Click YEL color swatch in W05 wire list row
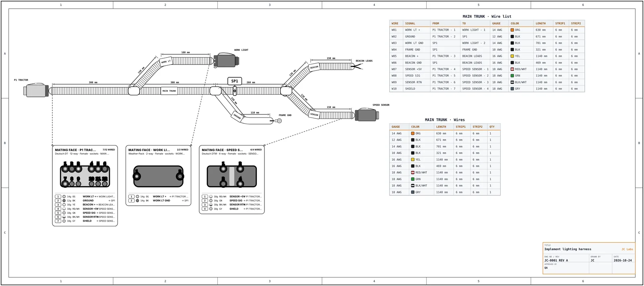This screenshot has width=644, height=286. pos(512,56)
